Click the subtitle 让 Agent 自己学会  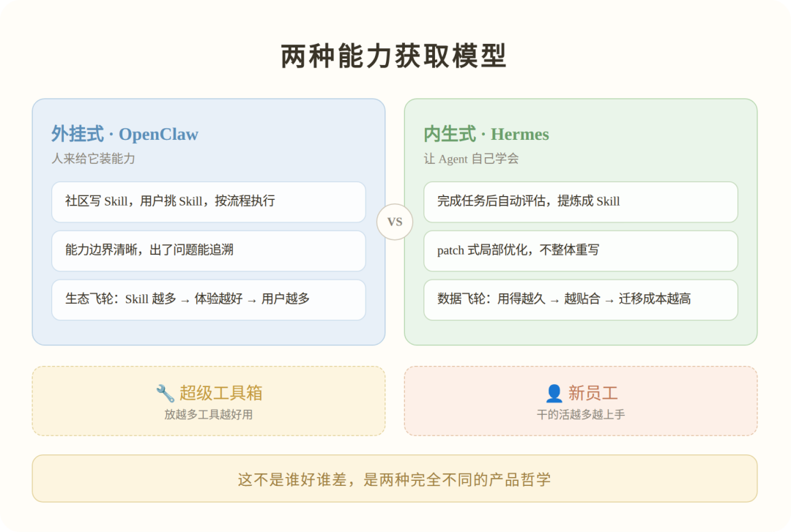[x=471, y=159]
